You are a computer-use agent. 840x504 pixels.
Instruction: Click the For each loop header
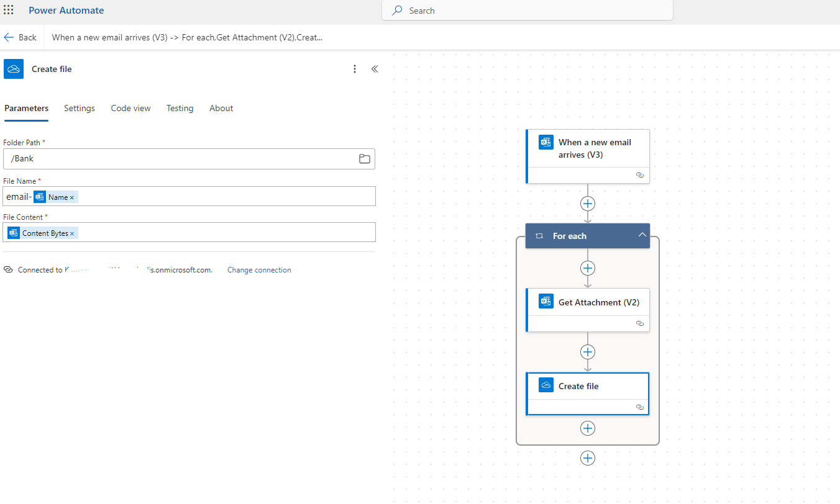tap(588, 236)
